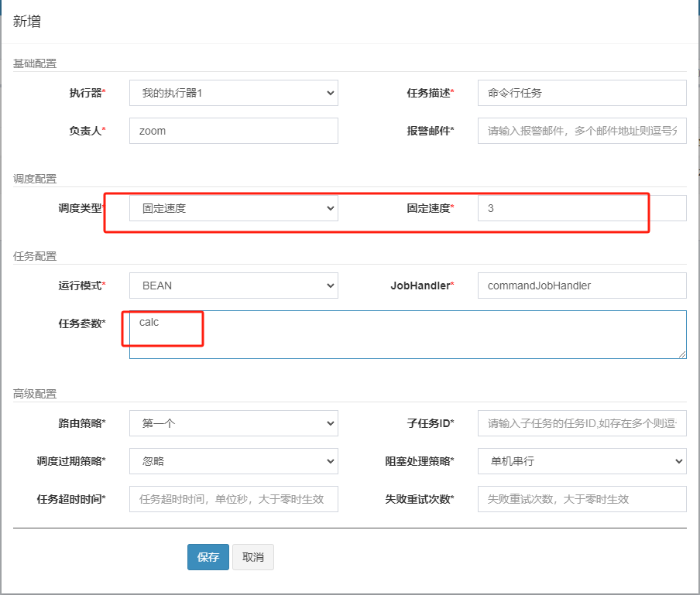This screenshot has height=595, width=700.
Task: Open the 阻塞处理策略 dropdown showing 单机串行
Action: (x=581, y=461)
